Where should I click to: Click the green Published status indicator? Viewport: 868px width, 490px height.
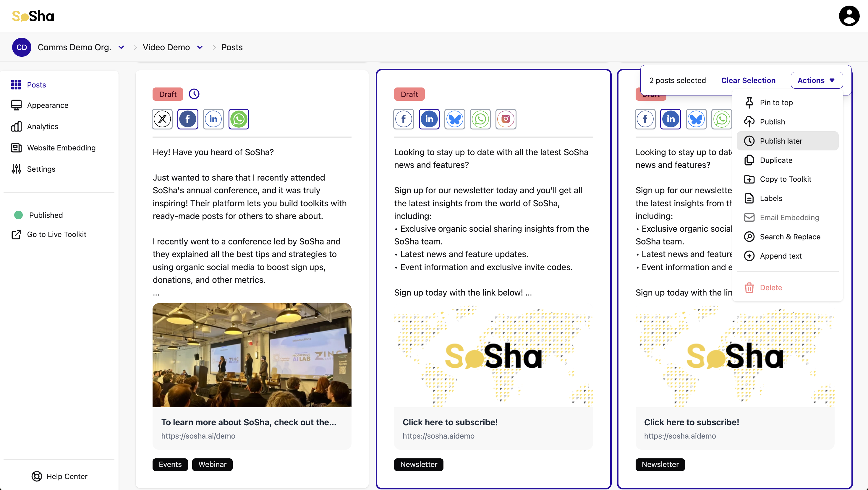[x=19, y=215]
